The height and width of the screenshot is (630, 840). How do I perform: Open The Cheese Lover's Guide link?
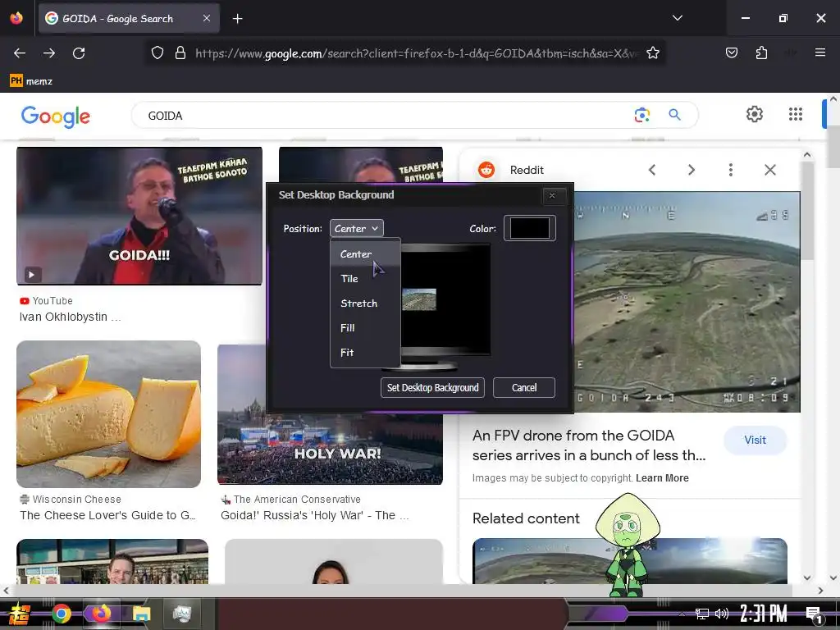point(107,515)
